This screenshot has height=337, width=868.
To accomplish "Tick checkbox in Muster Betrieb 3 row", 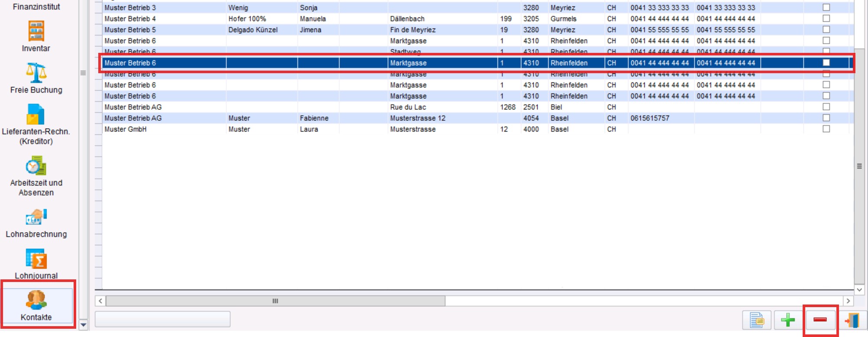I will click(x=826, y=7).
